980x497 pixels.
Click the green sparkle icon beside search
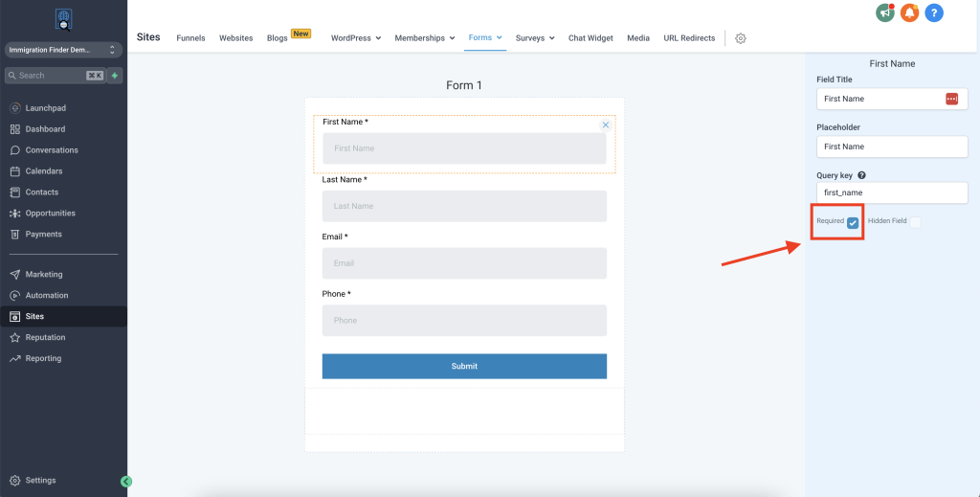[115, 75]
